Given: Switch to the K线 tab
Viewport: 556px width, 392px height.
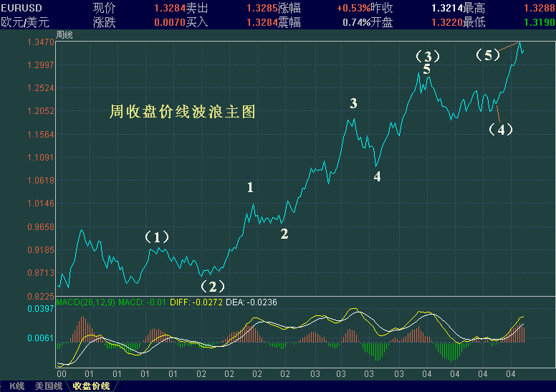Looking at the screenshot, I should [17, 386].
